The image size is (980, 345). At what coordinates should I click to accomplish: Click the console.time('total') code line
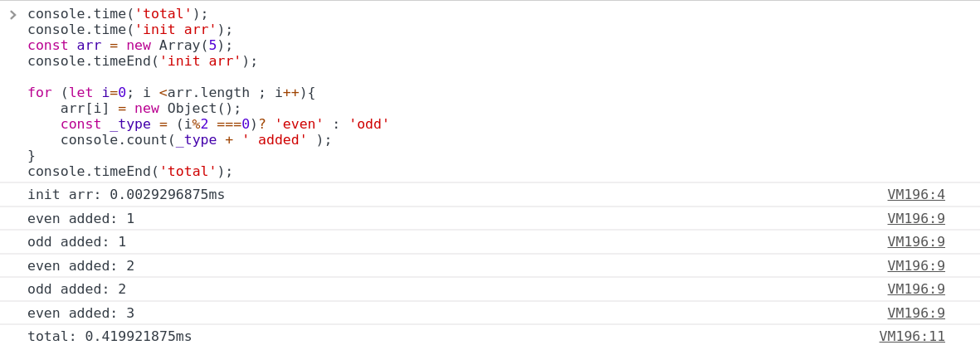pos(118,14)
